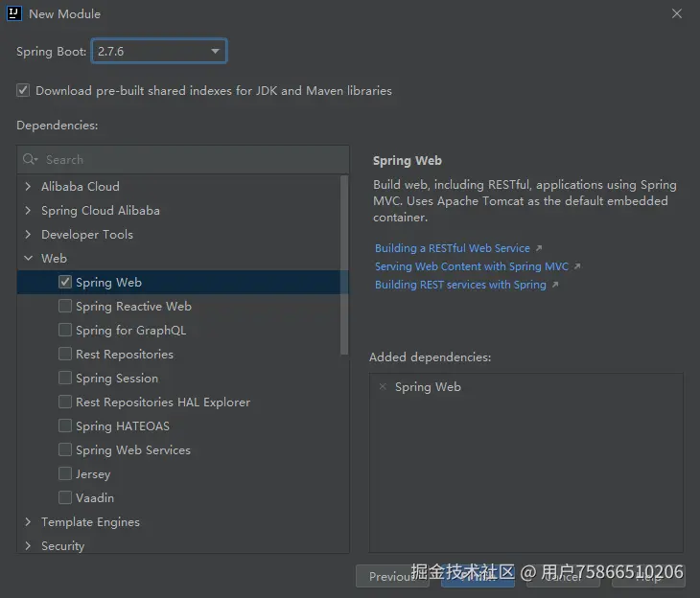The width and height of the screenshot is (700, 598).
Task: Click the dependency list scrollbar
Action: point(344,264)
